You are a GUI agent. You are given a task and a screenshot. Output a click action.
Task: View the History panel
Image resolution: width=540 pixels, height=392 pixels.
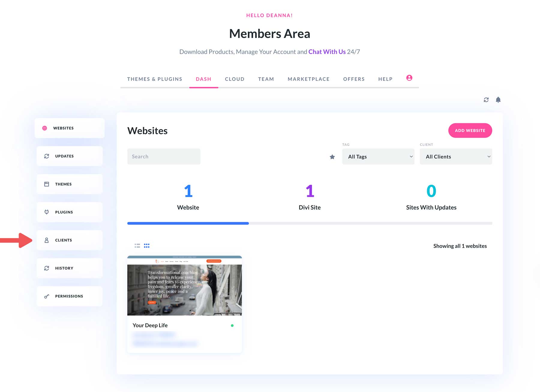[x=69, y=268]
